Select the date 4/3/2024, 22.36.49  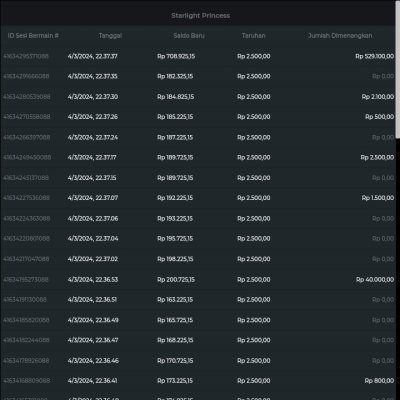93,320
